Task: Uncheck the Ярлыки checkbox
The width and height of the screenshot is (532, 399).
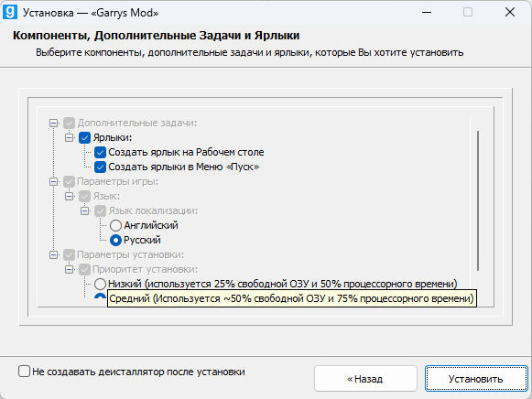Action: pyautogui.click(x=84, y=137)
